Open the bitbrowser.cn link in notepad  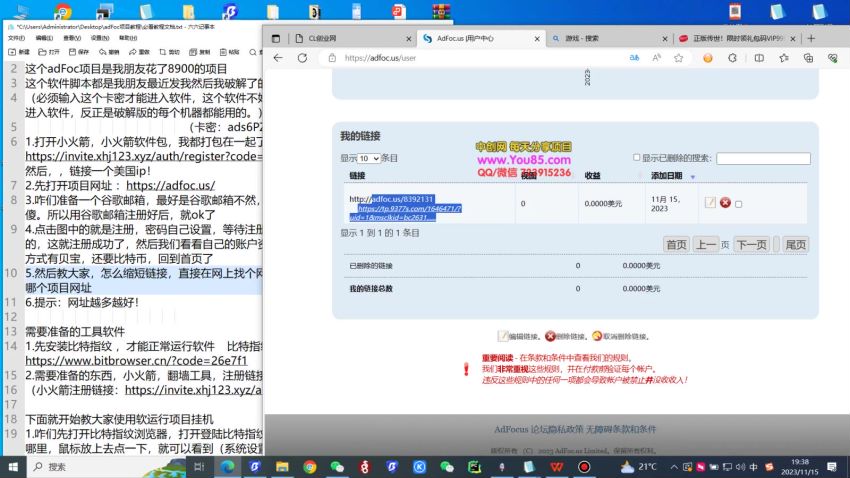tap(136, 360)
